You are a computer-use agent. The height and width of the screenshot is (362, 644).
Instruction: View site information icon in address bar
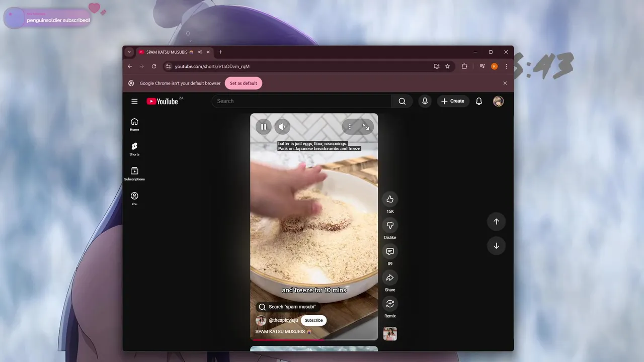(x=169, y=66)
